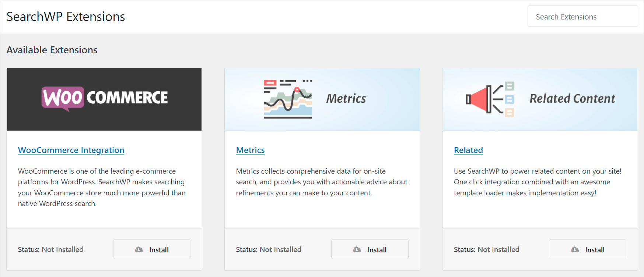Click the Metrics description paragraph
This screenshot has height=277, width=644.
[x=322, y=182]
